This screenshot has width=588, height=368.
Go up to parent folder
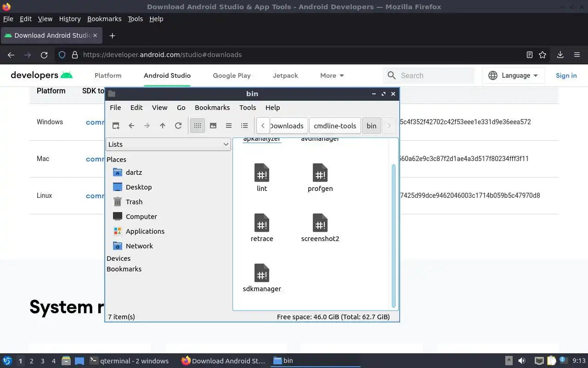click(163, 126)
